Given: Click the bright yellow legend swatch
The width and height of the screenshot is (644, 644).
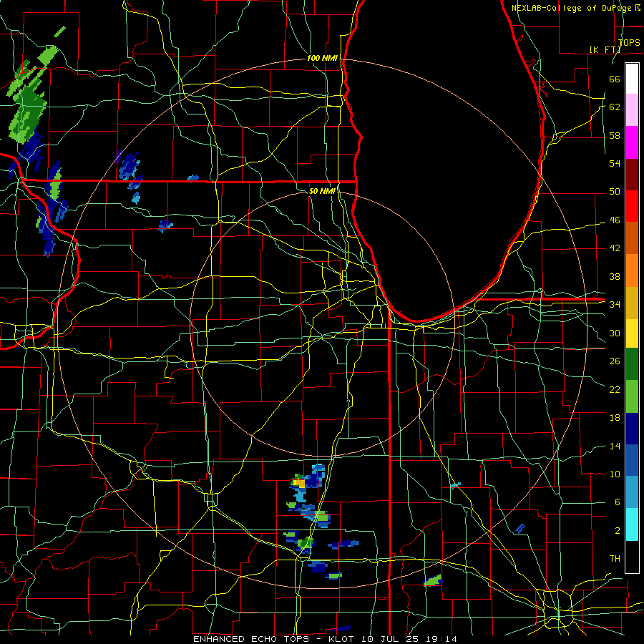Looking at the screenshot, I should [632, 334].
